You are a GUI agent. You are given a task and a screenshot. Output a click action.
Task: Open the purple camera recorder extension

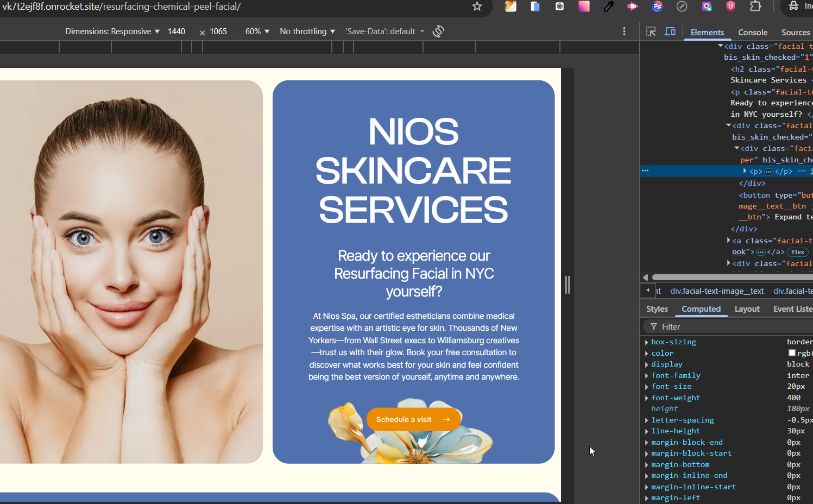tap(707, 7)
